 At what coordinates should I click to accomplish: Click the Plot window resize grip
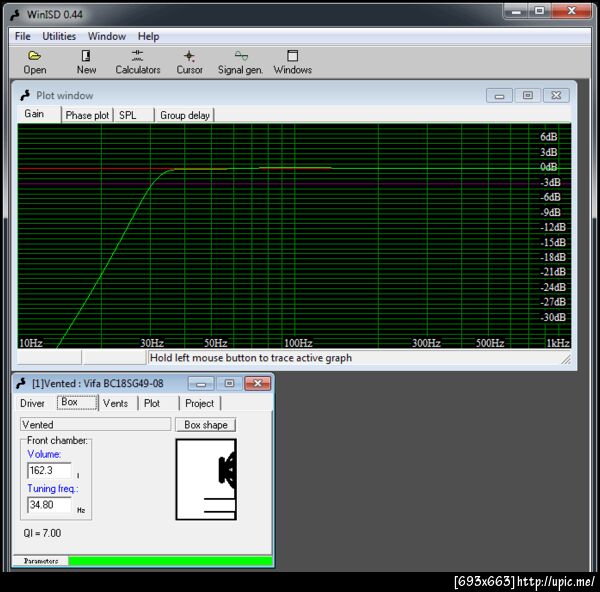[x=566, y=359]
